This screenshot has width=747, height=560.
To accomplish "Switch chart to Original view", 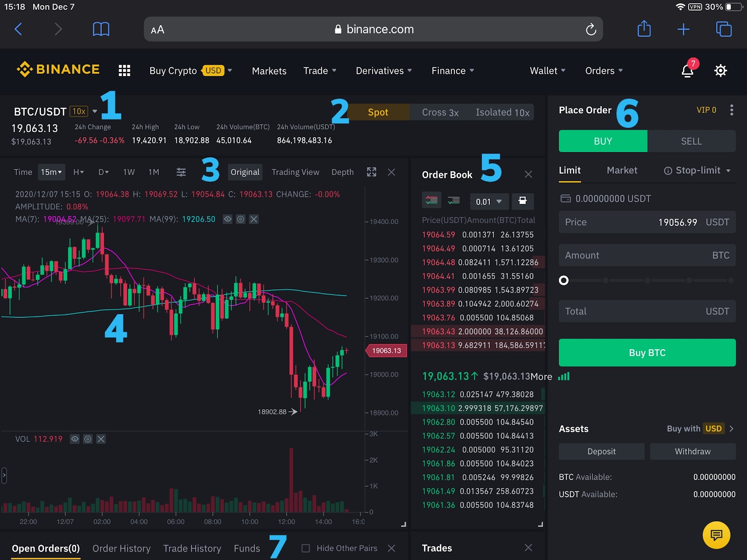I will [245, 172].
